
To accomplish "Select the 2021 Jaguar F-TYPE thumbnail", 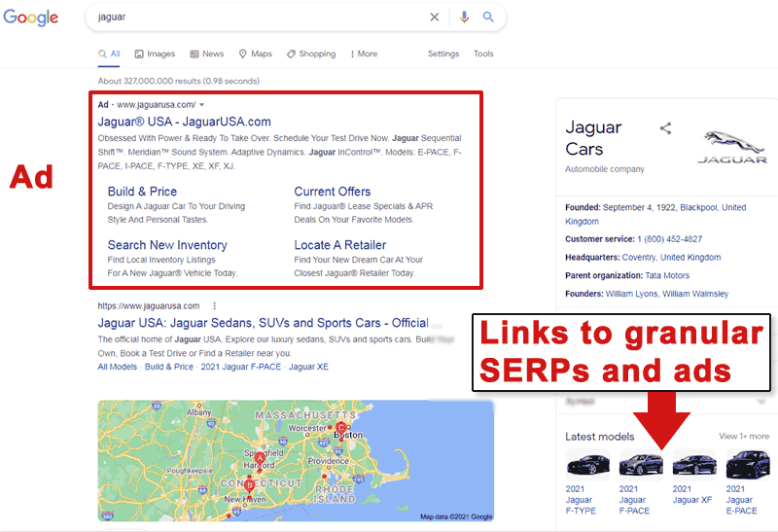I will 587,465.
